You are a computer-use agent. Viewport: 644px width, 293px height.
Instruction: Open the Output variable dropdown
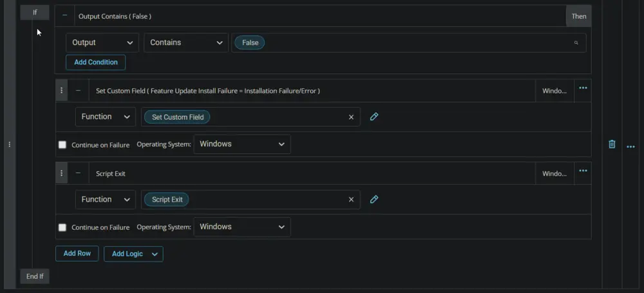pyautogui.click(x=102, y=43)
